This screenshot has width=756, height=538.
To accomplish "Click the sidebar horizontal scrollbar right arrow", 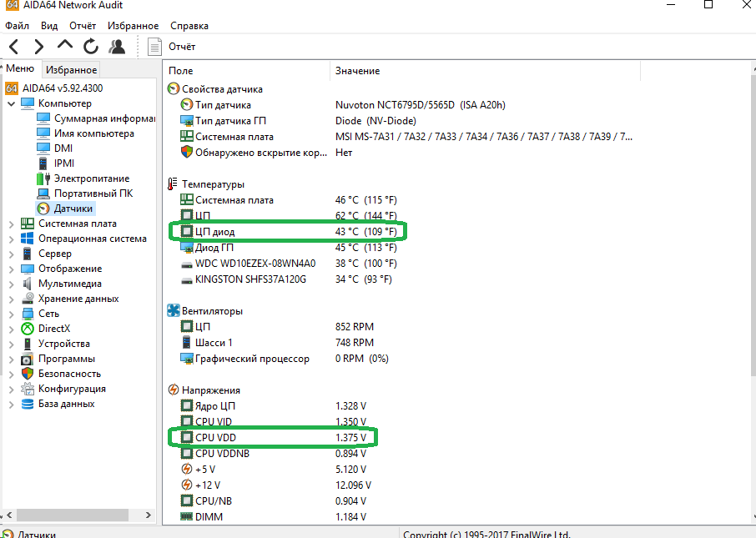I will (149, 515).
